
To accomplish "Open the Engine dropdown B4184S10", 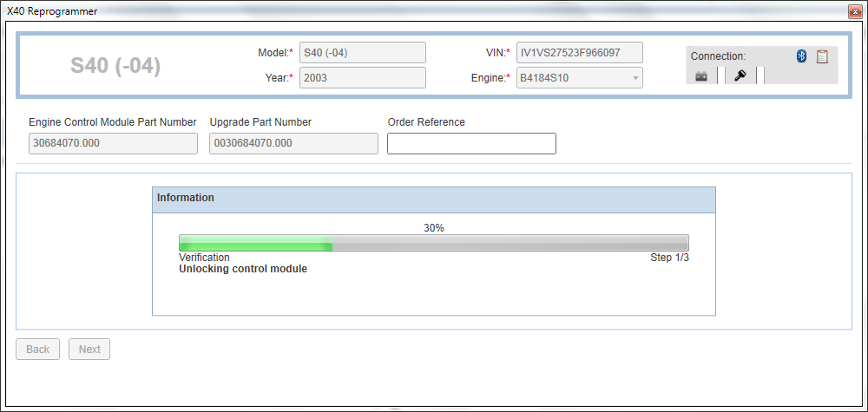I will tap(580, 78).
